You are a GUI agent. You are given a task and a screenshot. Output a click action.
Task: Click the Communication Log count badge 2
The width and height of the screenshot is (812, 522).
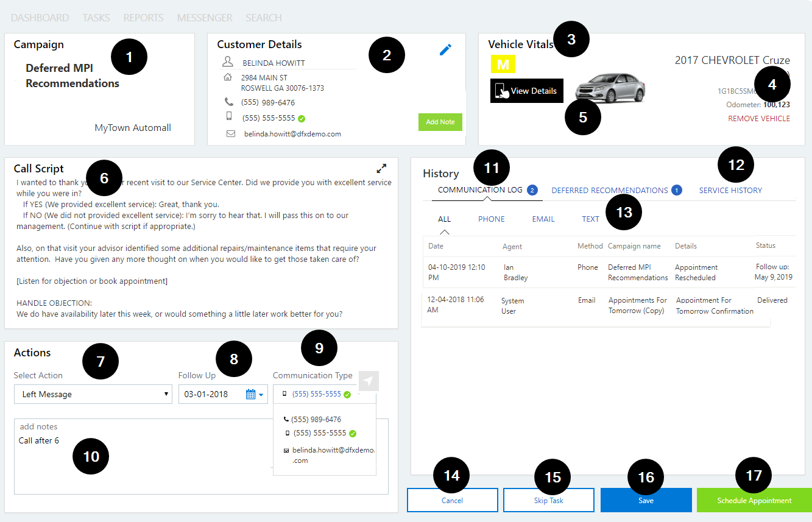click(x=532, y=190)
